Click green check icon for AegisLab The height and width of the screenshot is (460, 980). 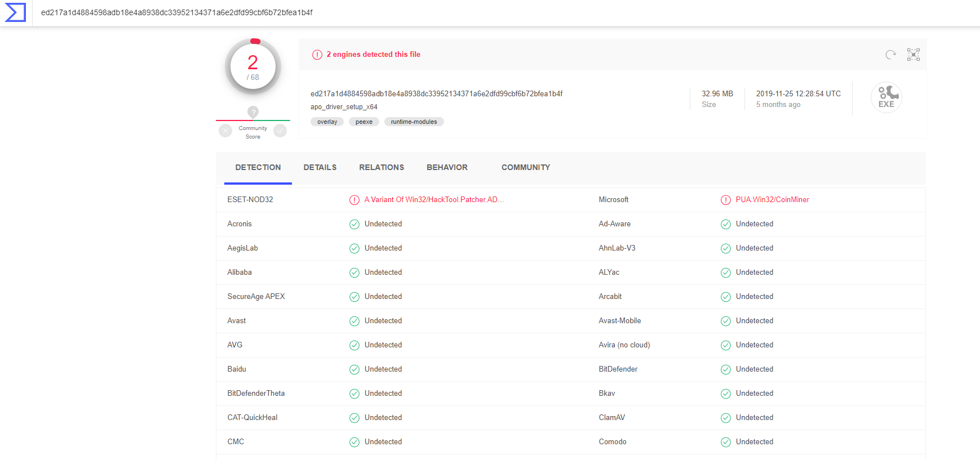coord(354,248)
